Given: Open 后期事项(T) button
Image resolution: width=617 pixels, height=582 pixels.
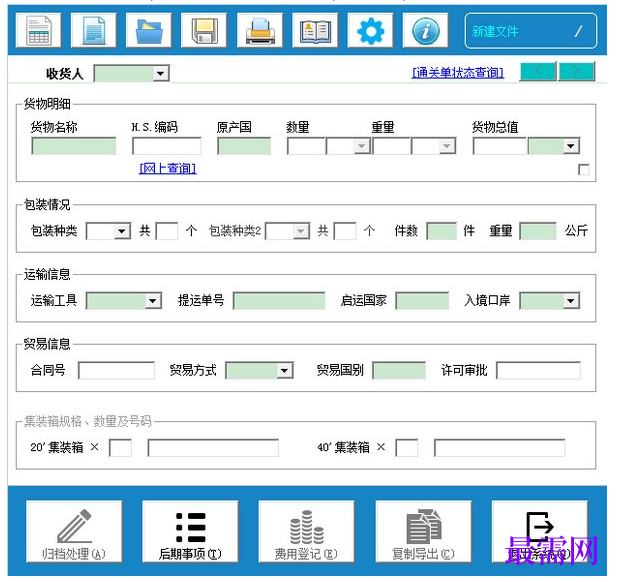Looking at the screenshot, I should (x=190, y=532).
